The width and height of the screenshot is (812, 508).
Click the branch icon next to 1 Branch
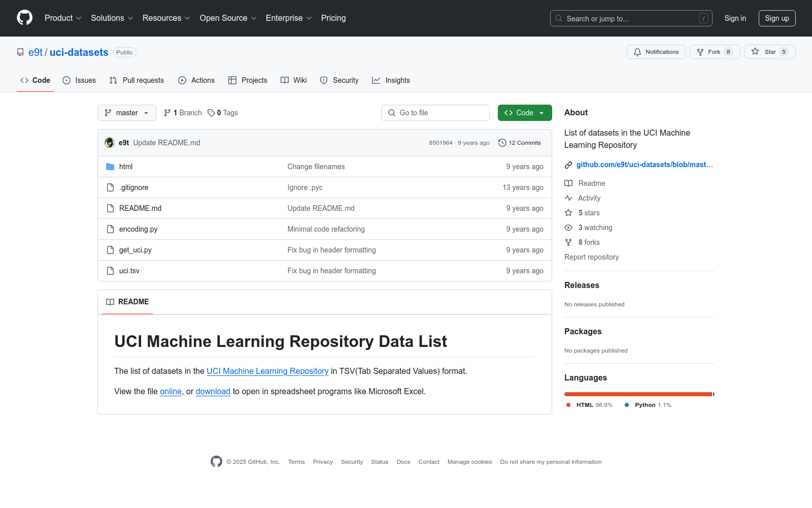click(167, 113)
